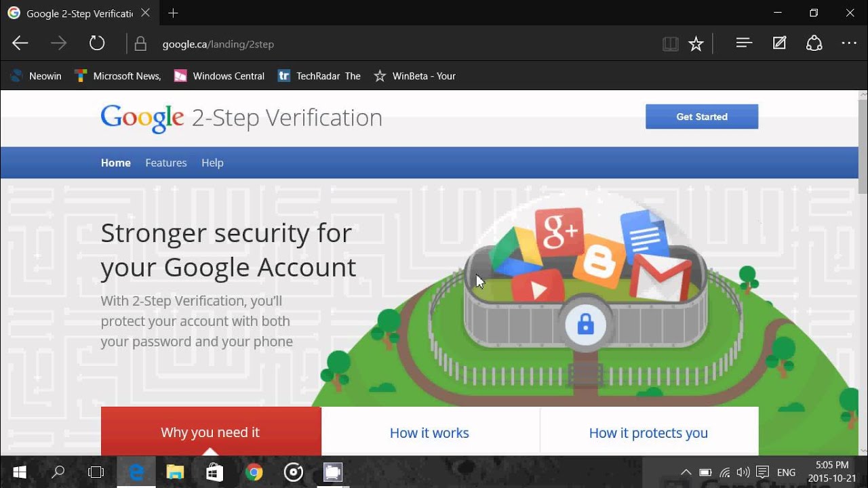
Task: Click the Blogger icon in illustration
Action: (x=599, y=260)
